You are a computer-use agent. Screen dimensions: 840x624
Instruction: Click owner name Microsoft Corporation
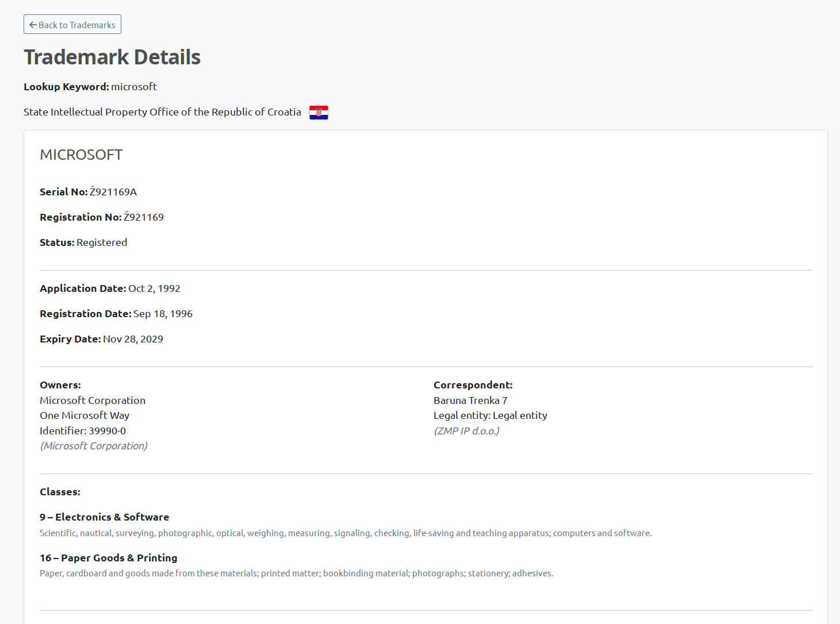click(93, 400)
